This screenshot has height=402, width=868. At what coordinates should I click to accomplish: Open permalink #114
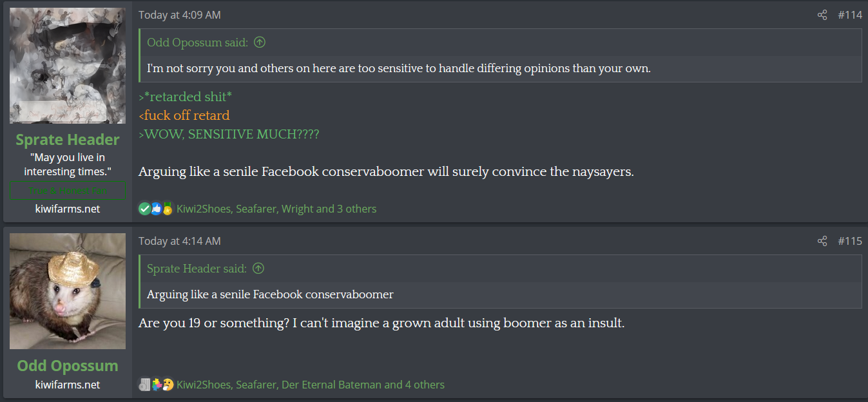click(850, 15)
